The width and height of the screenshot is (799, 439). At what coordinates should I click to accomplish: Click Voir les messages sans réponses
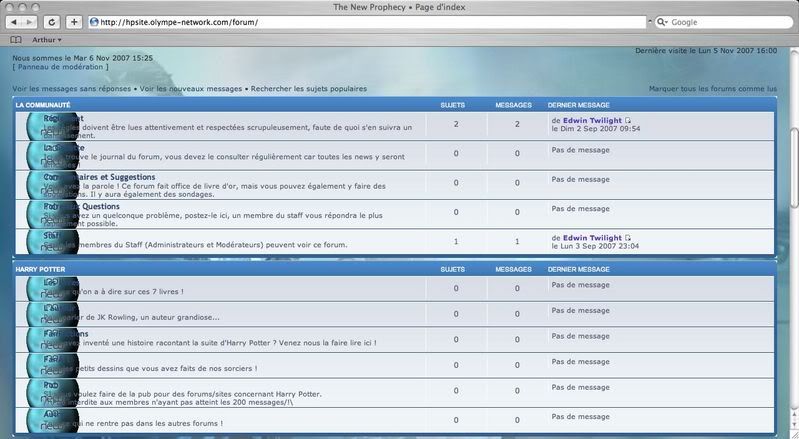click(73, 89)
